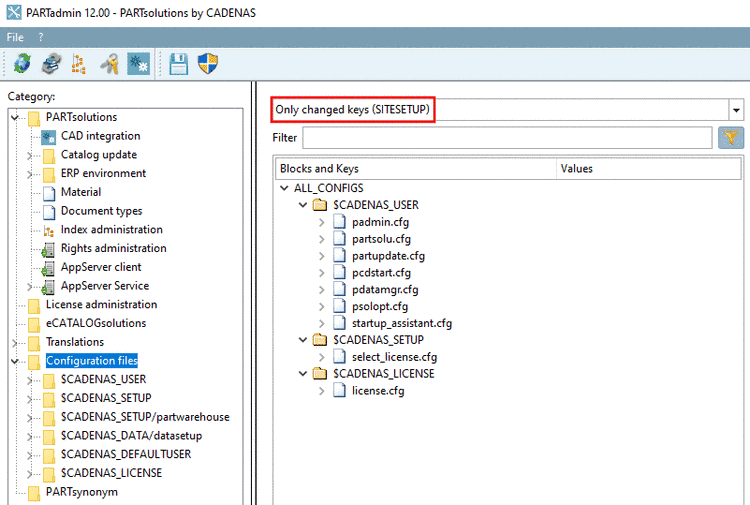The image size is (750, 505).
Task: Click the shield administrator icon
Action: coord(208,64)
